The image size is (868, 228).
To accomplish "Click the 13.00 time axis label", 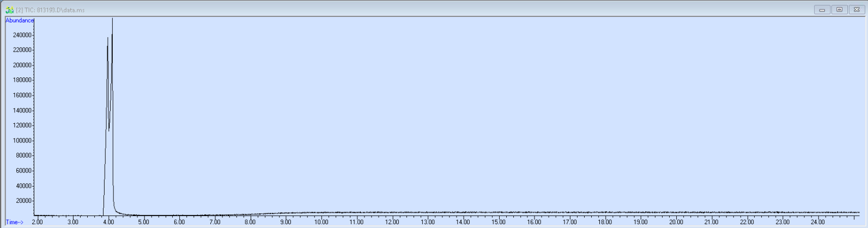I will [x=428, y=222].
